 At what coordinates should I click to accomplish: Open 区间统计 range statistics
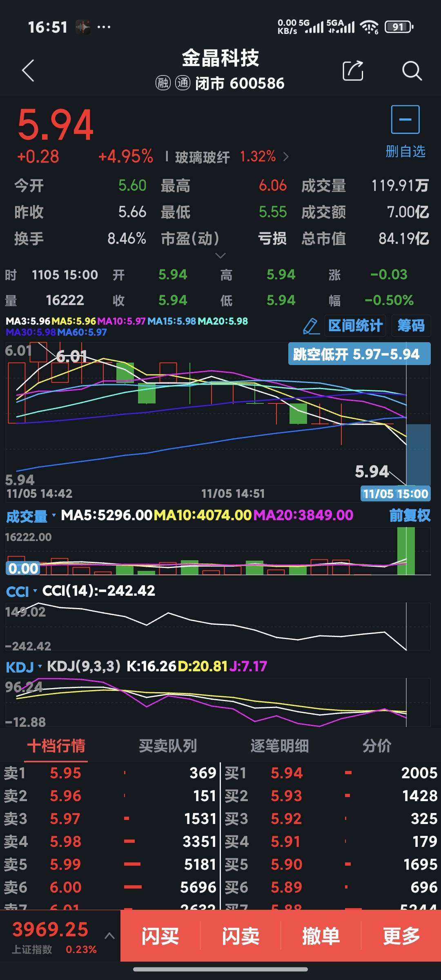tap(355, 325)
